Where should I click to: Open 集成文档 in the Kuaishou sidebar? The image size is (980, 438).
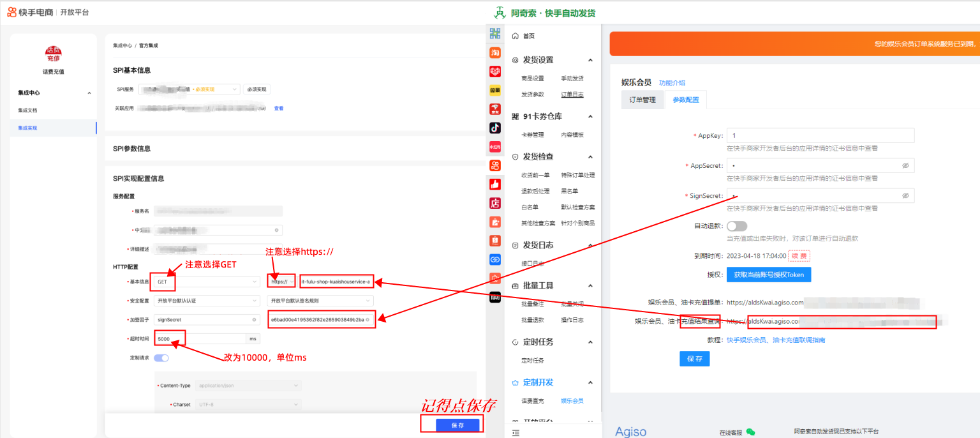click(x=27, y=110)
